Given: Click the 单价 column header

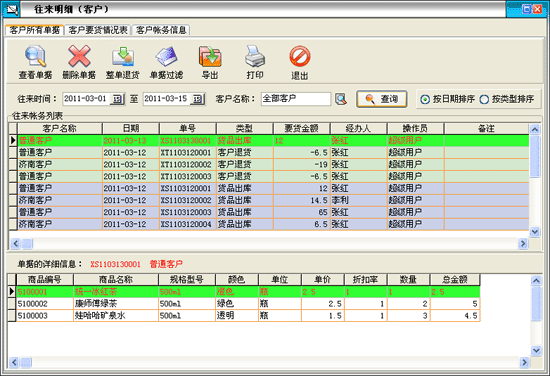Looking at the screenshot, I should click(x=323, y=280).
